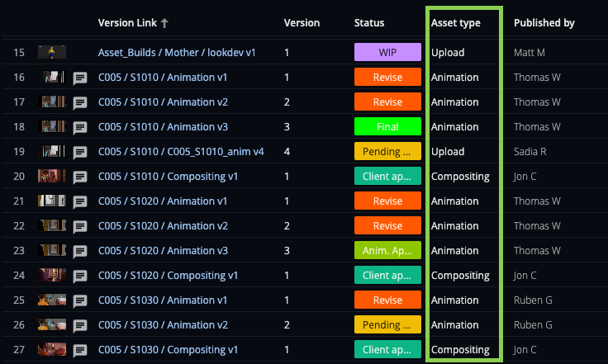Viewport: 608px width, 364px height.
Task: Open the thumbnail for row 15
Action: point(52,52)
